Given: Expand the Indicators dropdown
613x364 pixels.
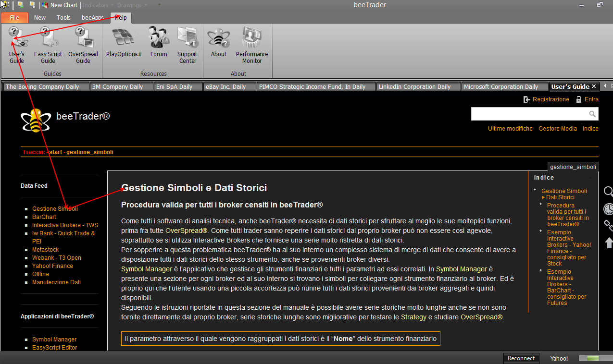Looking at the screenshot, I should pos(96,5).
